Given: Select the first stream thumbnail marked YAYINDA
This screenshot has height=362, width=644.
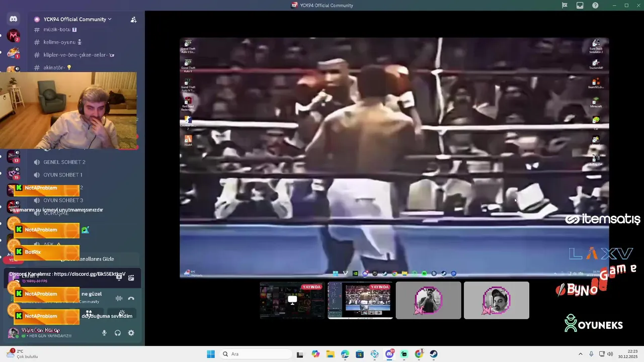Looking at the screenshot, I should click(292, 300).
